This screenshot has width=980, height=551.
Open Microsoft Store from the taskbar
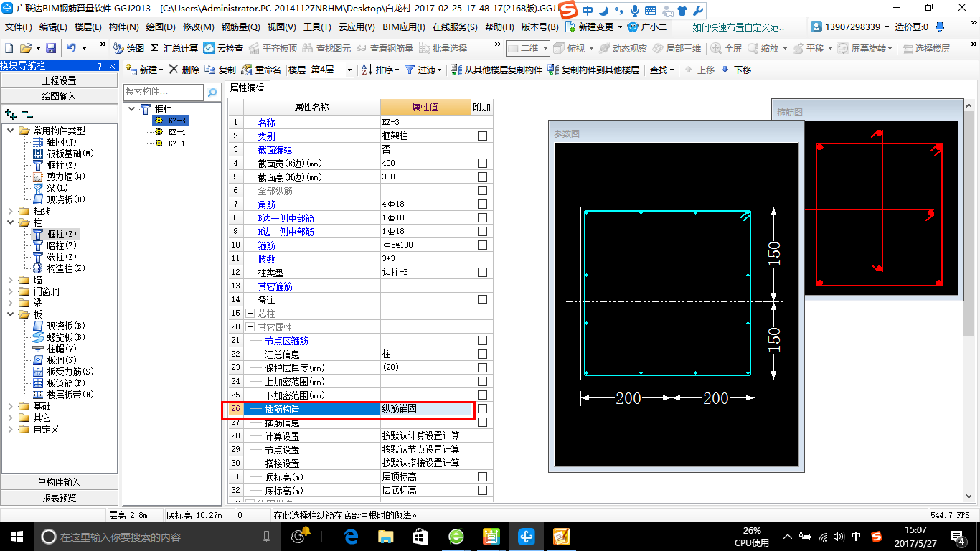pos(421,536)
